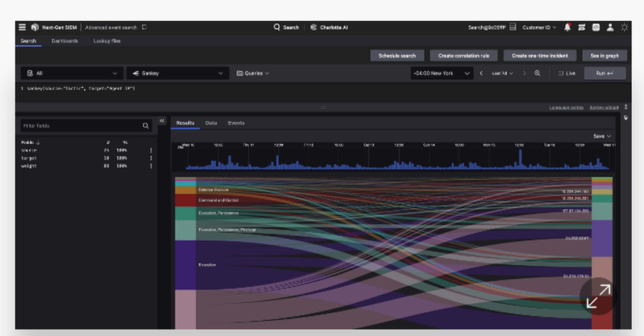
Task: Open the All repository dropdown
Action: 72,73
